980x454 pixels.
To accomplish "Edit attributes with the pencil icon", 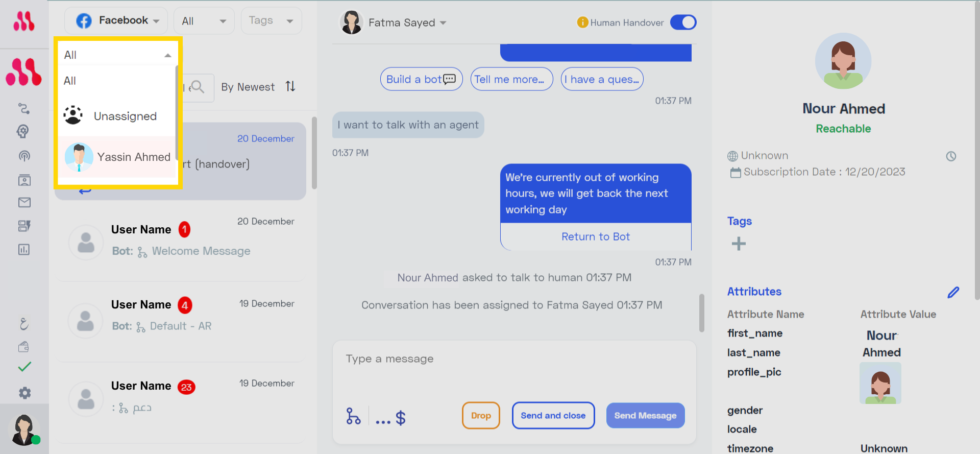I will 953,292.
